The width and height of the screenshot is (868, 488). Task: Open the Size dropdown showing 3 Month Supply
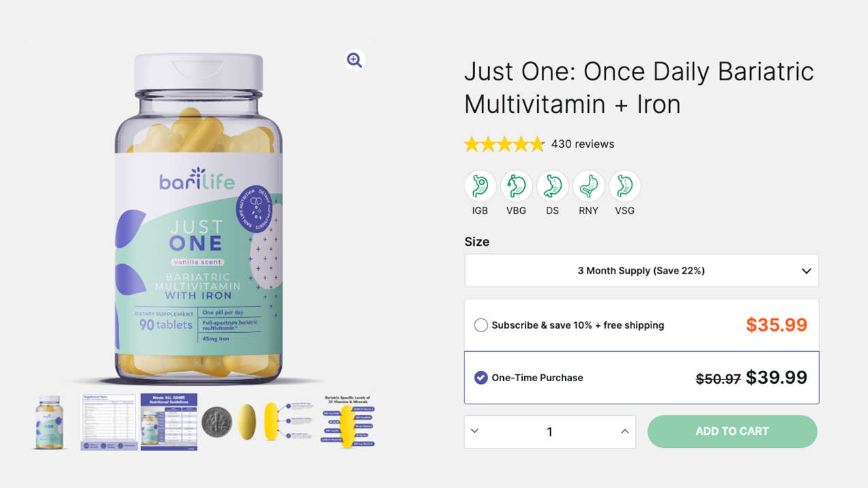tap(641, 271)
